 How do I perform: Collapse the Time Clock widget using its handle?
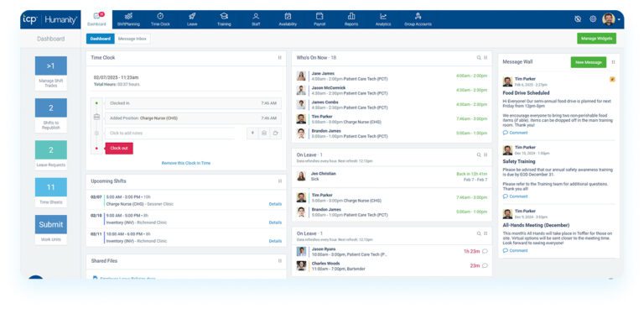[x=280, y=58]
